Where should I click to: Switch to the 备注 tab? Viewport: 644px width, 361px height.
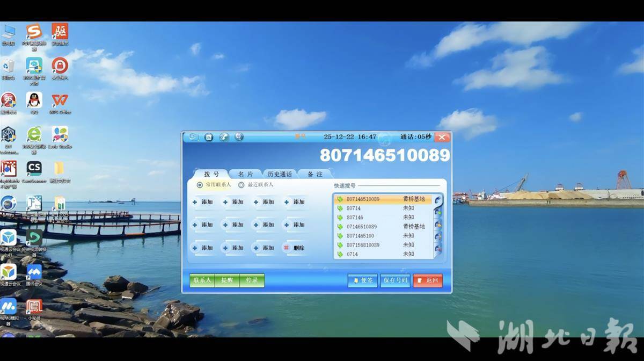pos(315,174)
